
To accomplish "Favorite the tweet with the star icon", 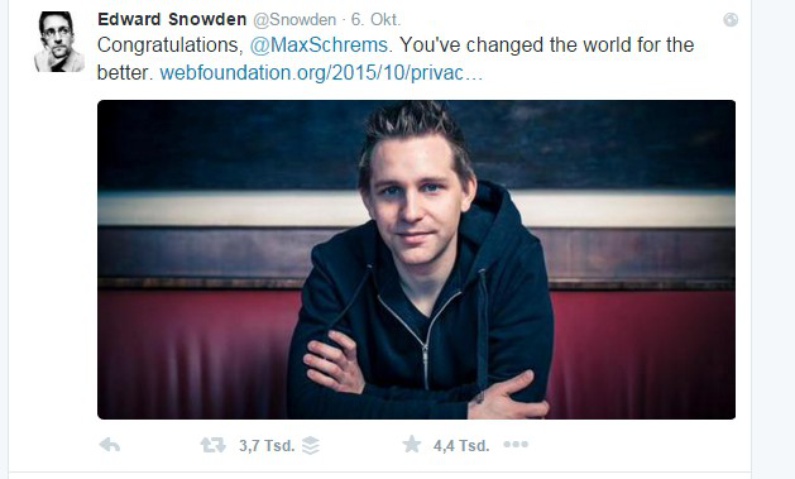I will [412, 445].
